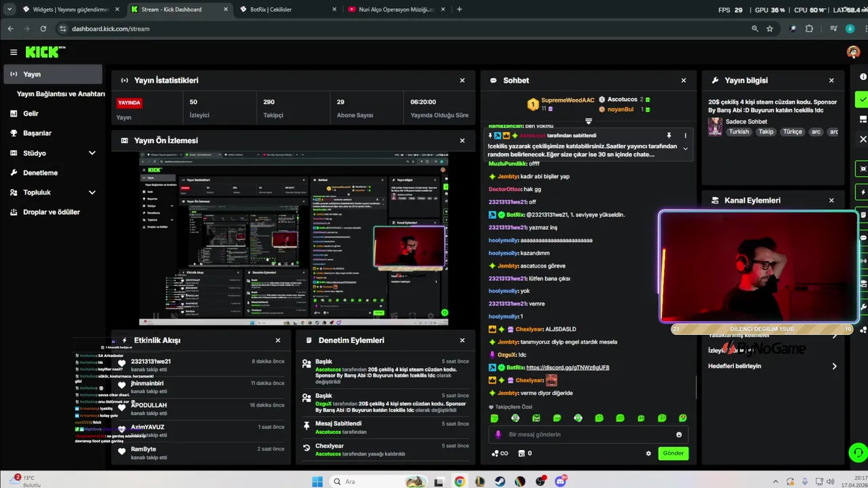
Task: Click the last emote in the row
Action: click(x=683, y=418)
